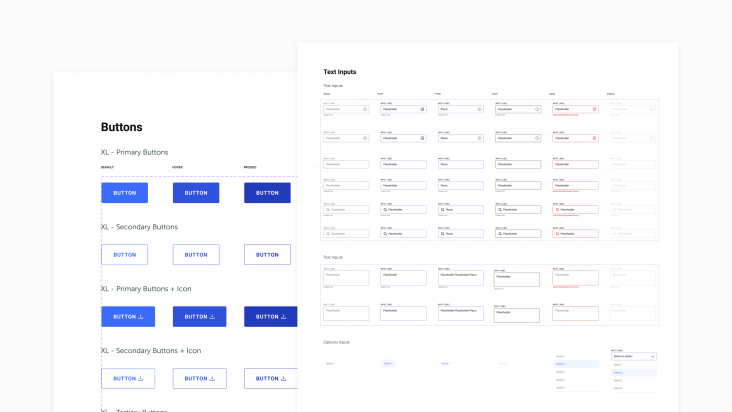Choose Option 1 under 'Select an option' dropdown
Viewport: 732px width, 412px height.
coord(633,365)
